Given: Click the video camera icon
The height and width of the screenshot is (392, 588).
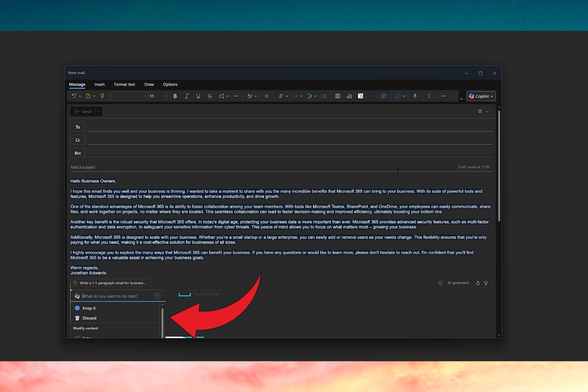Looking at the screenshot, I should click(x=324, y=96).
